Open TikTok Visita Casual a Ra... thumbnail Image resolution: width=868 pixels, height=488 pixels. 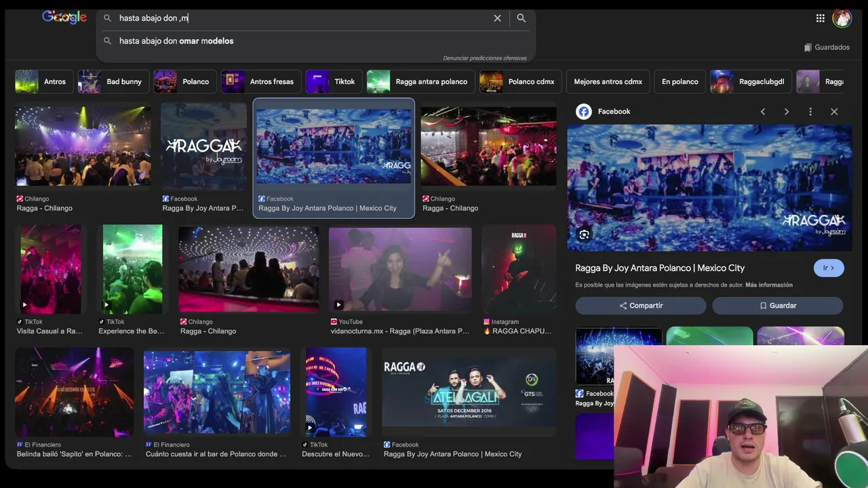[51, 269]
